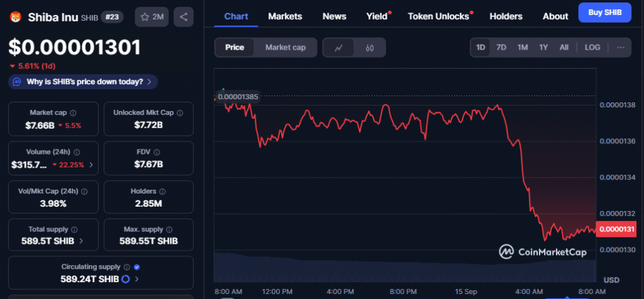The image size is (644, 299).
Task: Open chart more options ellipsis
Action: (x=621, y=47)
